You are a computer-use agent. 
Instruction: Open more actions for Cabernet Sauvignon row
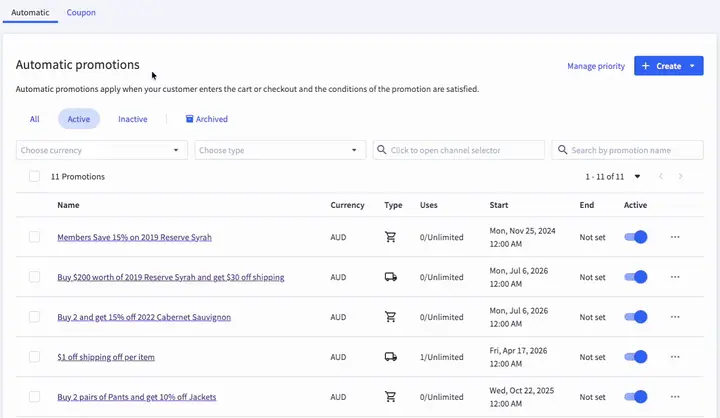(675, 317)
